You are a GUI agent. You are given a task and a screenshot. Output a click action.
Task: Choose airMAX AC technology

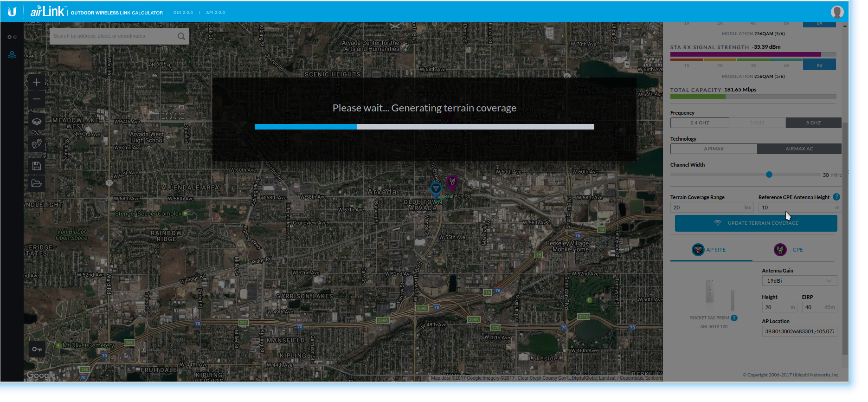pyautogui.click(x=799, y=149)
